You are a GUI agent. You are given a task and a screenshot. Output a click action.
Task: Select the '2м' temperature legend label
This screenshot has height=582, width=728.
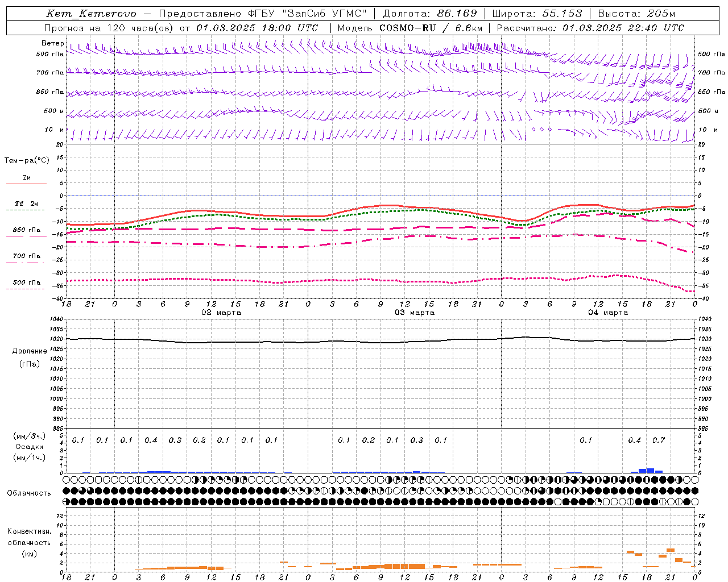point(27,178)
